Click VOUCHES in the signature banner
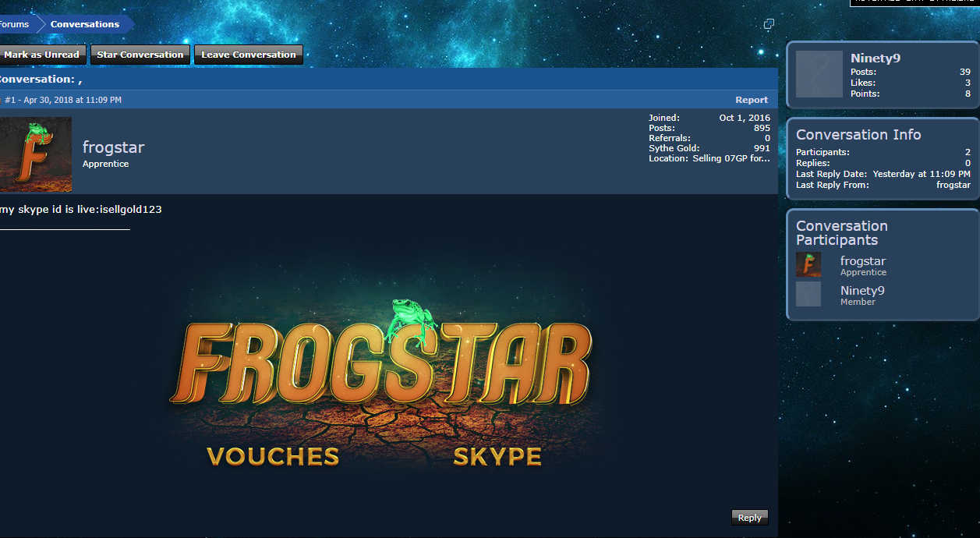980x538 pixels. (273, 456)
